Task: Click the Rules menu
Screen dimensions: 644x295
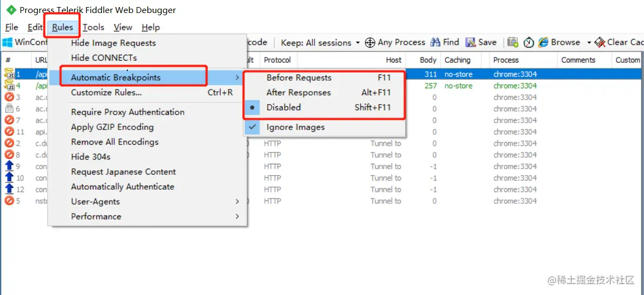Action: click(62, 28)
